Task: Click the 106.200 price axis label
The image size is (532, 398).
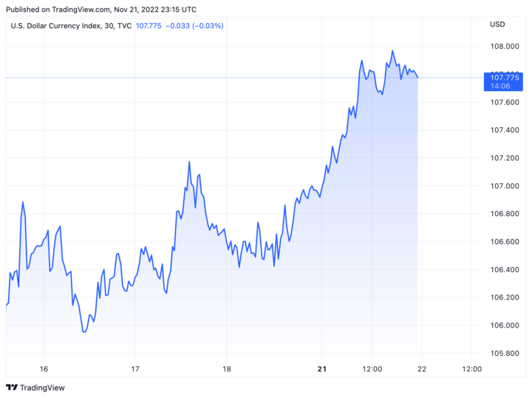Action: point(505,297)
